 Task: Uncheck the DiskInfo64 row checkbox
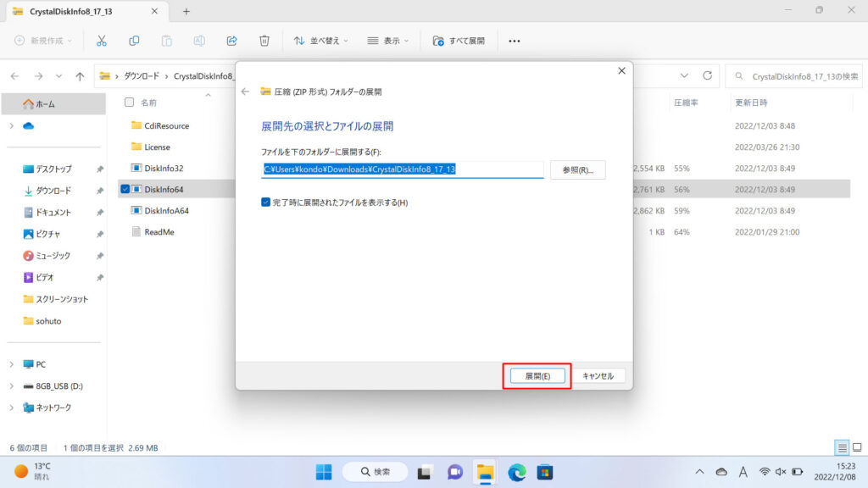(125, 189)
